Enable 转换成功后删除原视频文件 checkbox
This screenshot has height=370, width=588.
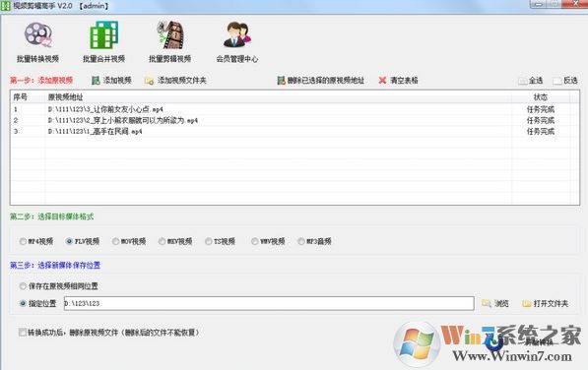coord(23,333)
